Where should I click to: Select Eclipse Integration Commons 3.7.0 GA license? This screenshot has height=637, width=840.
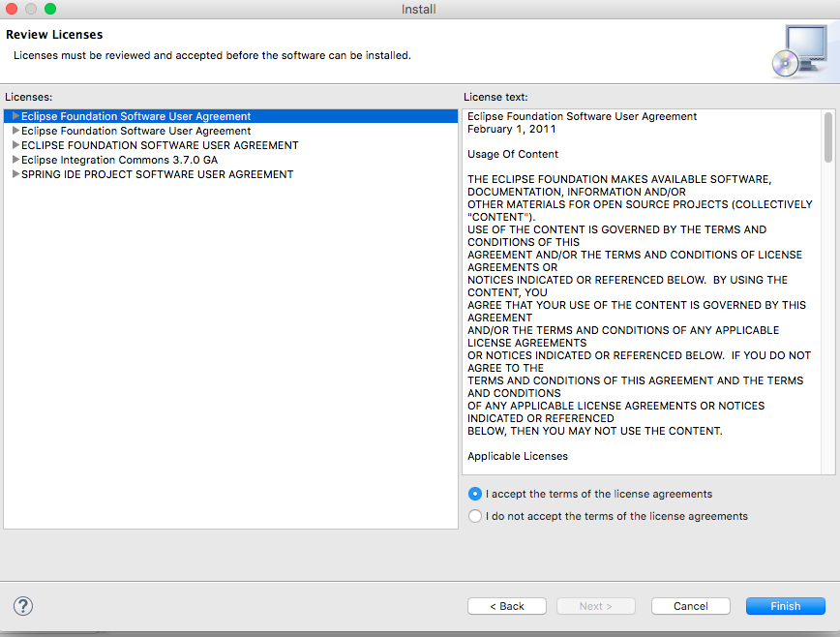pyautogui.click(x=230, y=160)
